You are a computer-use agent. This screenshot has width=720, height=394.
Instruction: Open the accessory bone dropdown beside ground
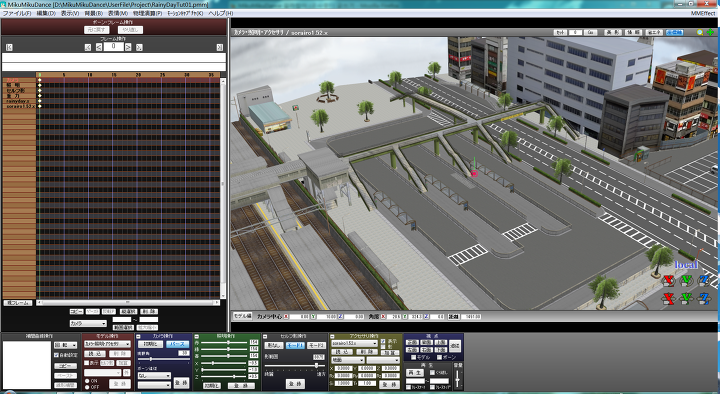(x=383, y=360)
